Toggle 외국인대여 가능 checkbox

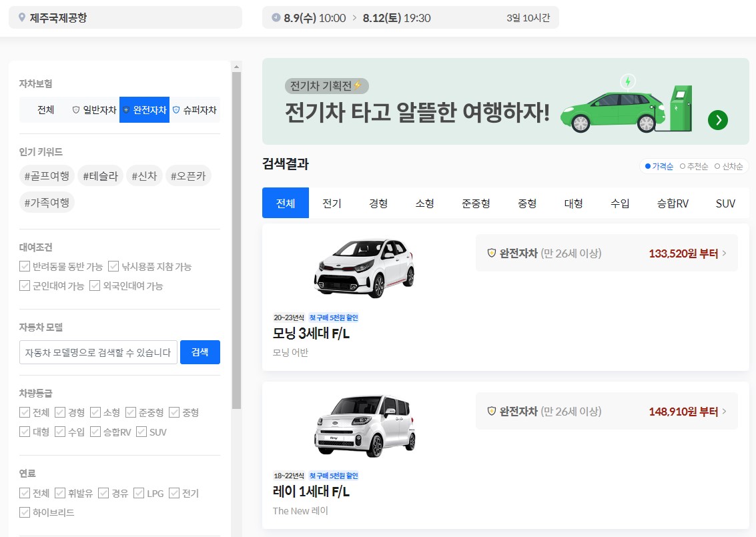95,286
